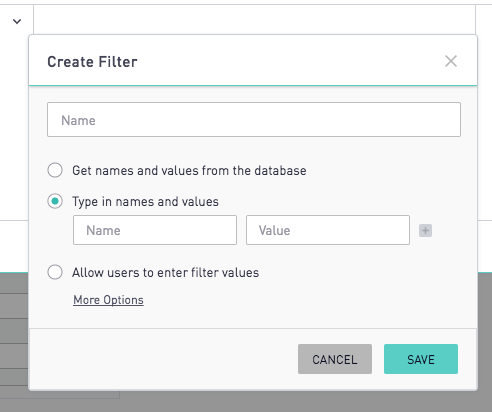Click the "Allow users to enter filter values" text

point(165,273)
